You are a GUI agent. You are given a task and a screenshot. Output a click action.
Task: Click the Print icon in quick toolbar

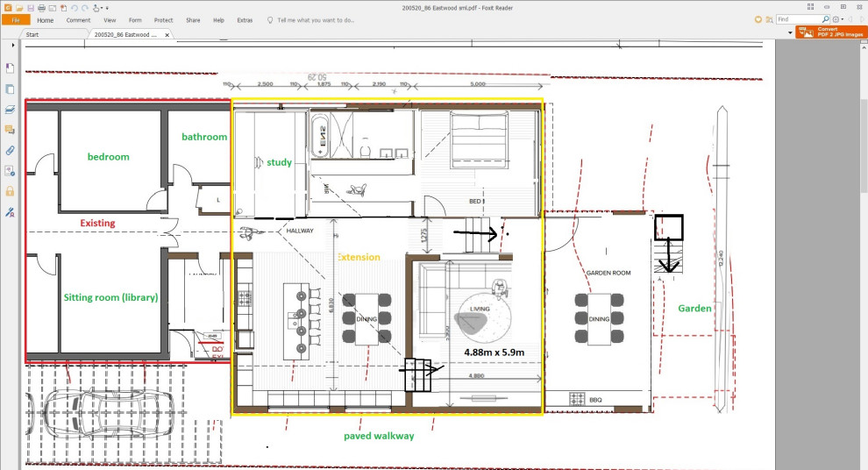[41, 8]
